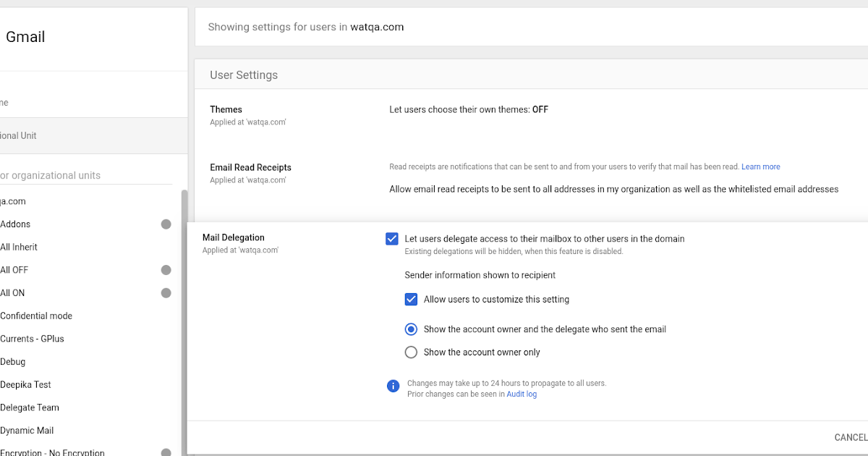Select the Deepika Test organizational unit

tap(25, 384)
